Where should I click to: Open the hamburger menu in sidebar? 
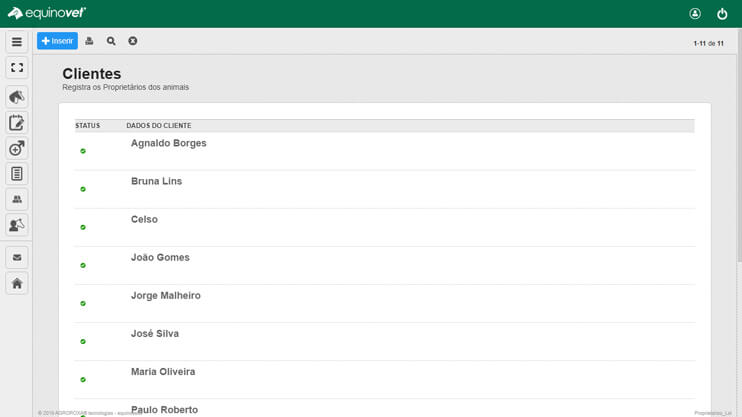(17, 42)
